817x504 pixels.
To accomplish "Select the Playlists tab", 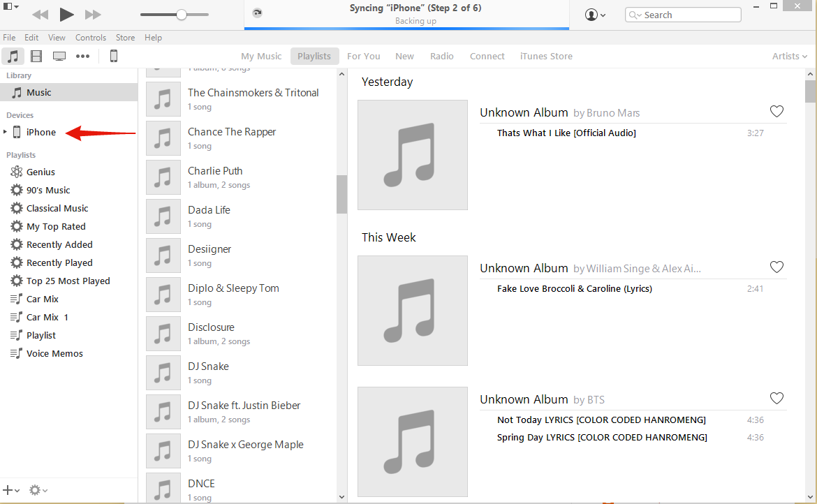I will pyautogui.click(x=314, y=57).
